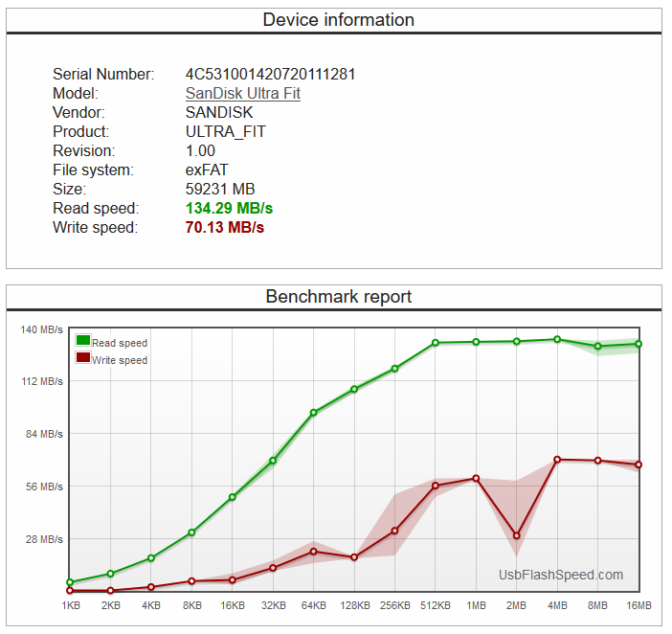Click the 32KB x-axis label
672x634 pixels.
click(x=274, y=605)
